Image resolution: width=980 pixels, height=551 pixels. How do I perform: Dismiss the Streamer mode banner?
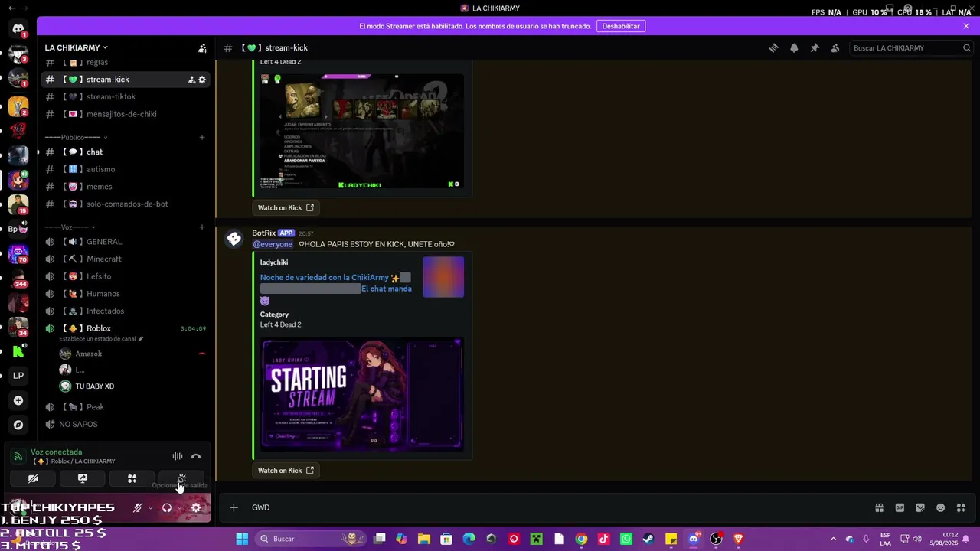(x=966, y=26)
